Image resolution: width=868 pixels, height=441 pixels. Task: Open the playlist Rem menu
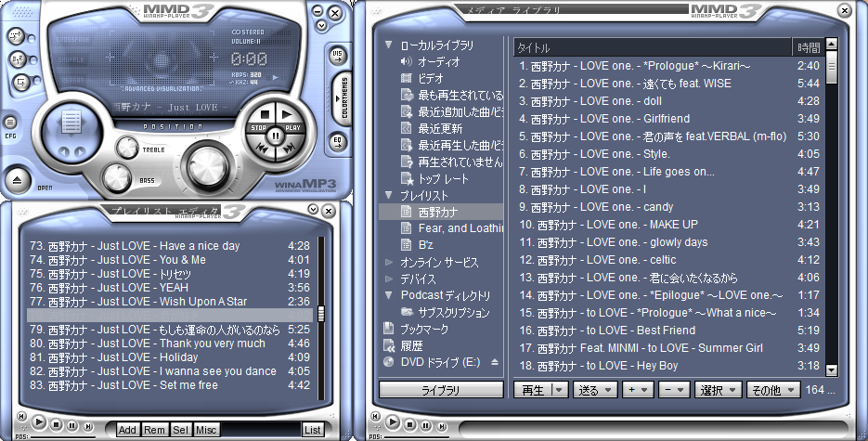pos(154,429)
